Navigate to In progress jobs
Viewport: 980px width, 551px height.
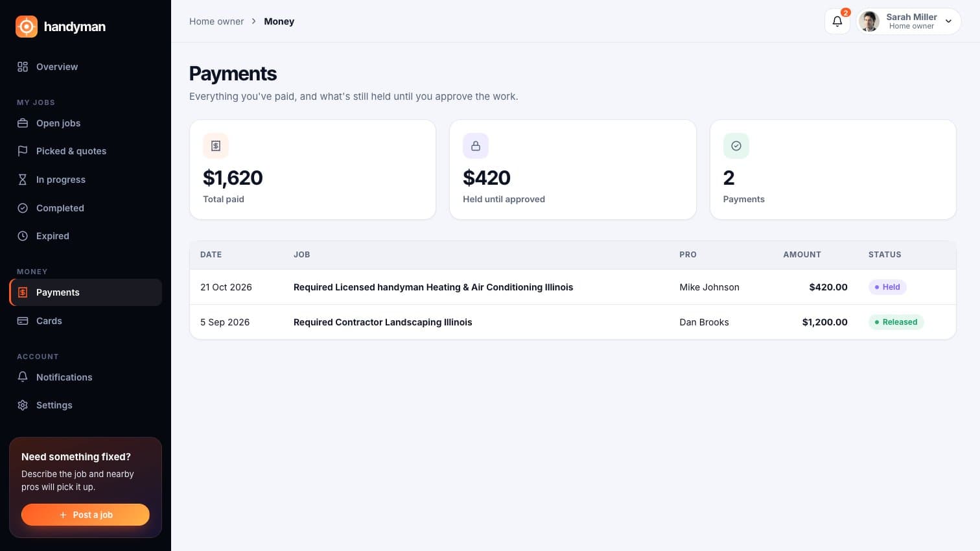pos(86,180)
